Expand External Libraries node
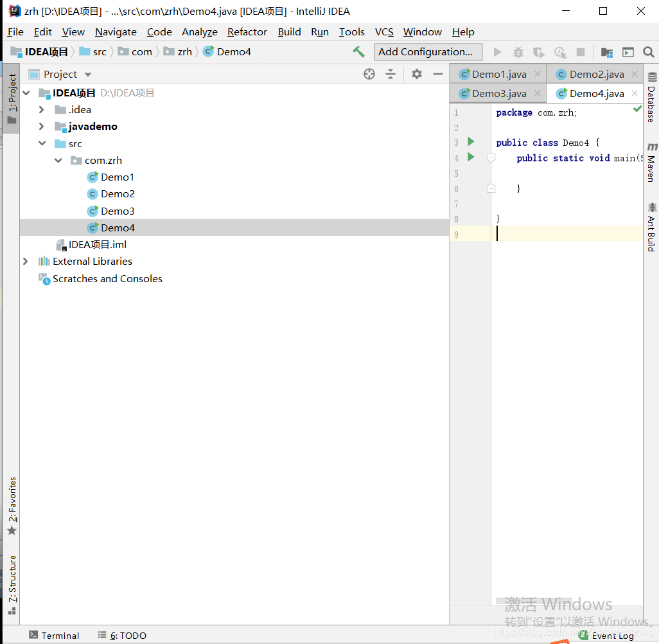 25,262
